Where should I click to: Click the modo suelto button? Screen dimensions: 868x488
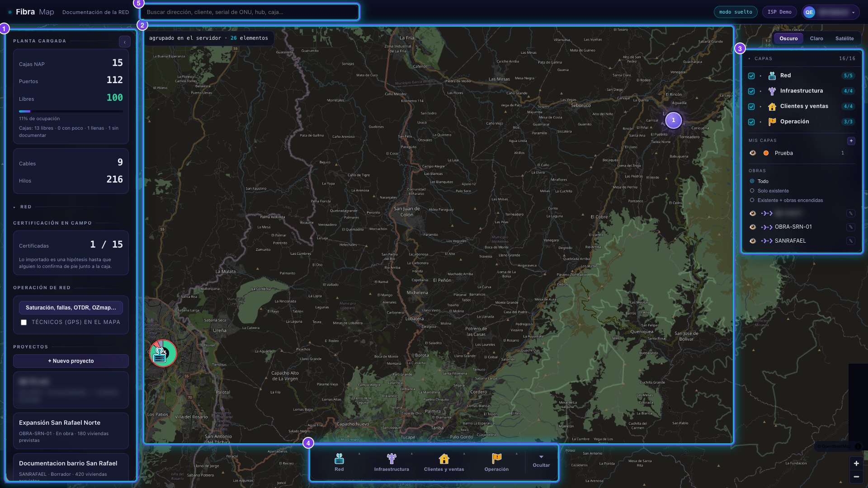coord(736,12)
